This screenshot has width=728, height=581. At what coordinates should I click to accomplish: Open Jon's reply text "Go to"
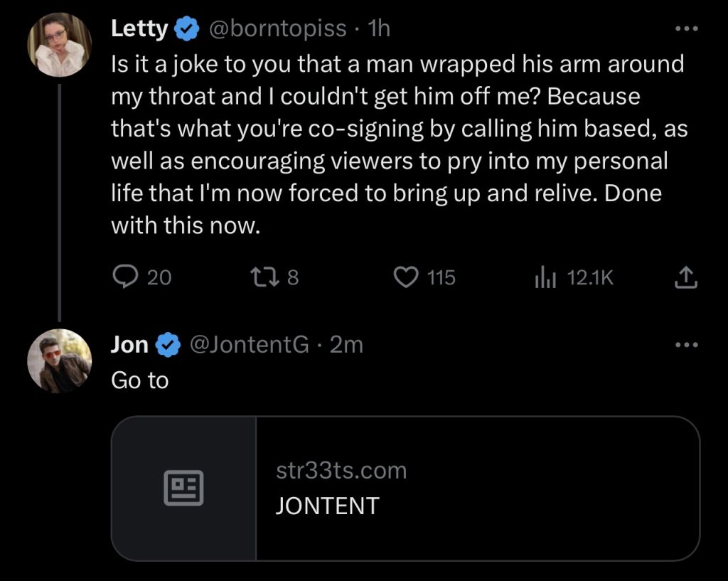pos(140,380)
